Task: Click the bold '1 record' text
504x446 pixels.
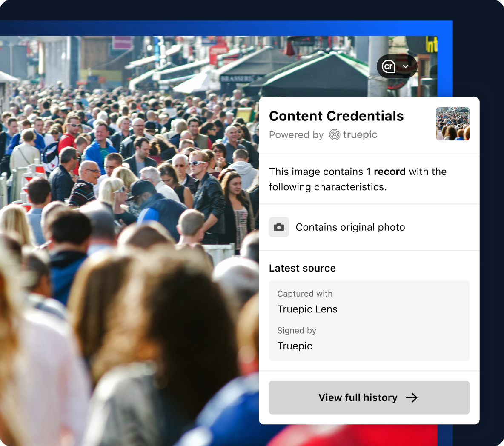Action: pyautogui.click(x=386, y=172)
